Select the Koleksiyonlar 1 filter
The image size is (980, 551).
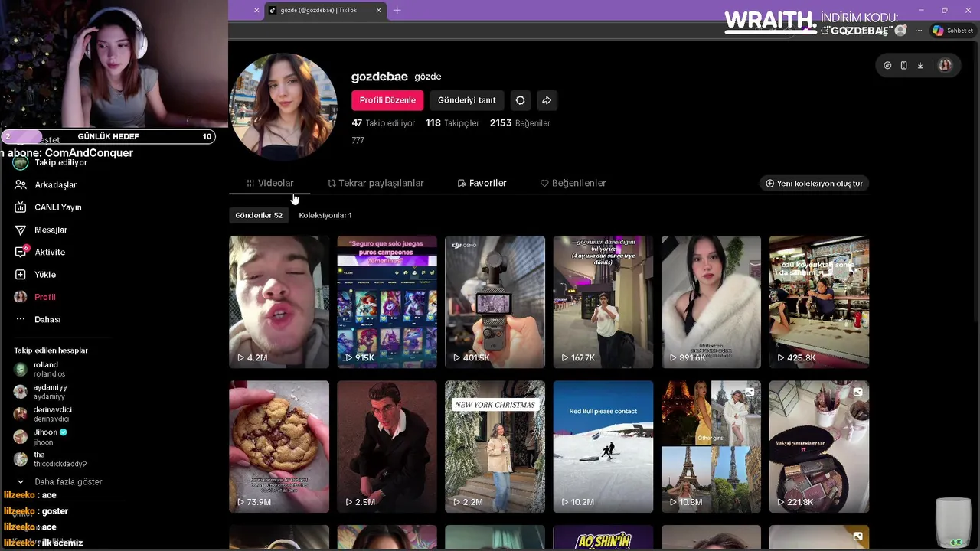(325, 215)
